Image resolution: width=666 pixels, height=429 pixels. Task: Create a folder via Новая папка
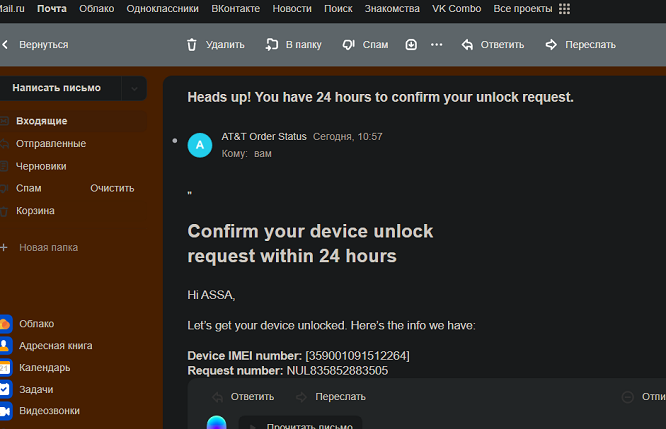(48, 247)
